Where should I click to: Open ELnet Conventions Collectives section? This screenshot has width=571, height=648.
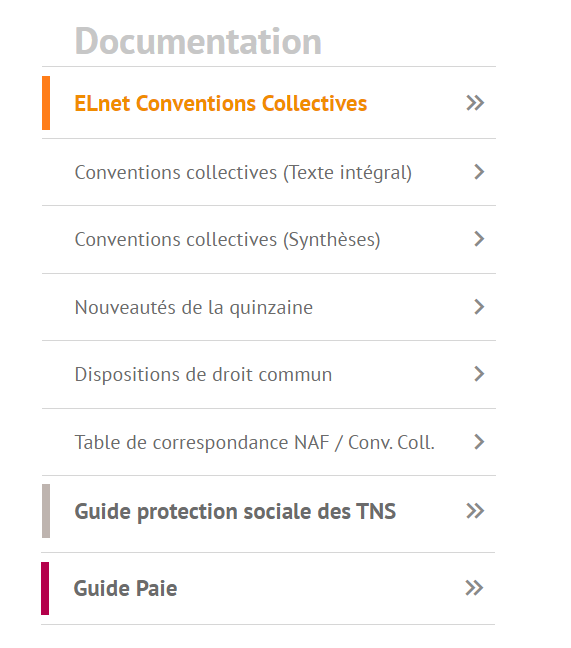point(221,103)
